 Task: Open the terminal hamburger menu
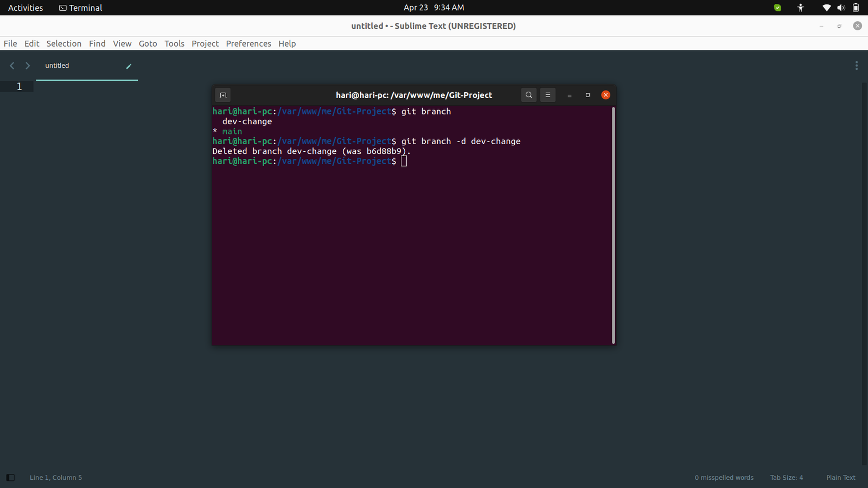click(548, 95)
